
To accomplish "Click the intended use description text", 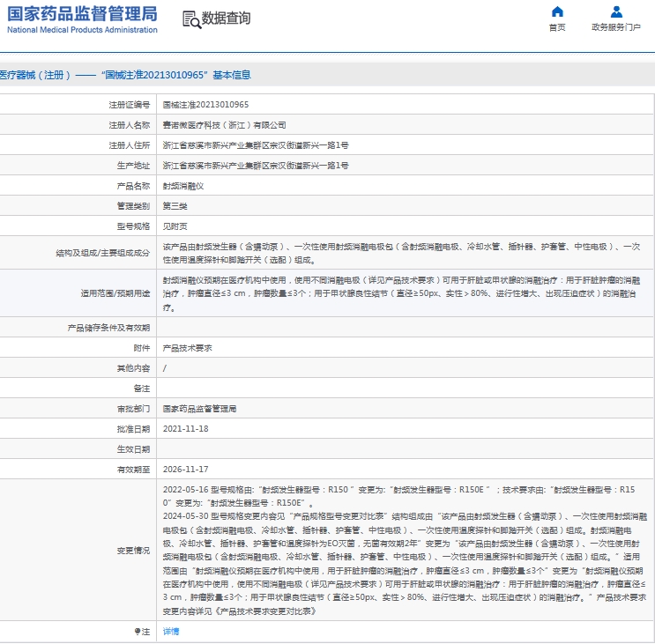I will click(401, 293).
